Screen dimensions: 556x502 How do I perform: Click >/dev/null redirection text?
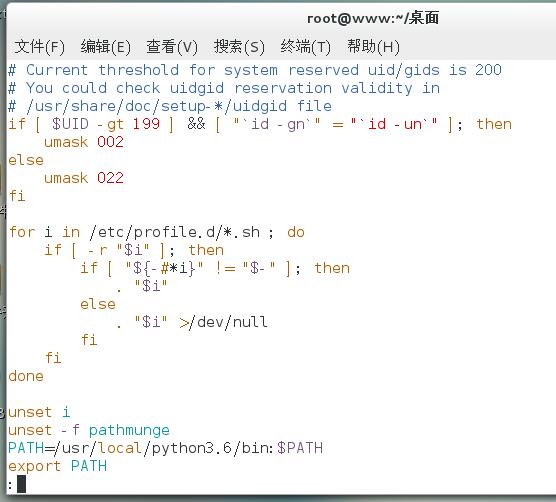[x=223, y=322]
